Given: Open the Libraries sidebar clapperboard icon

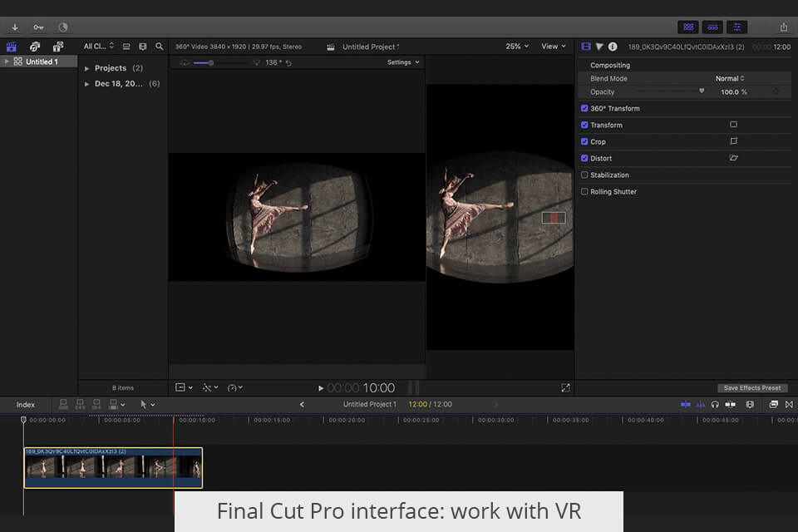Looking at the screenshot, I should (12, 47).
